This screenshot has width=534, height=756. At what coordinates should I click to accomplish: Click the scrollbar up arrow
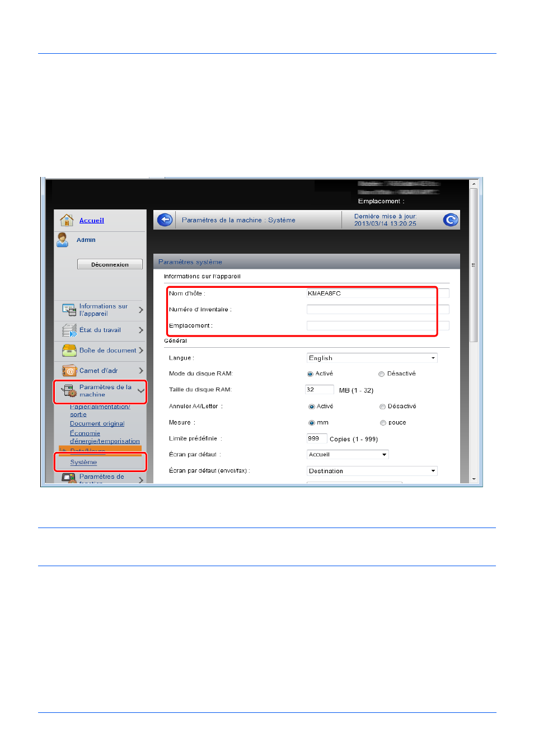tap(474, 184)
